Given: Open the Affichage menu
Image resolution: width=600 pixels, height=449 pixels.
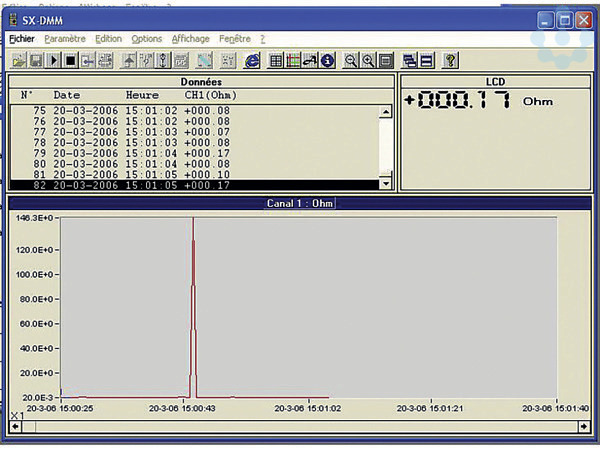Looking at the screenshot, I should pos(190,39).
